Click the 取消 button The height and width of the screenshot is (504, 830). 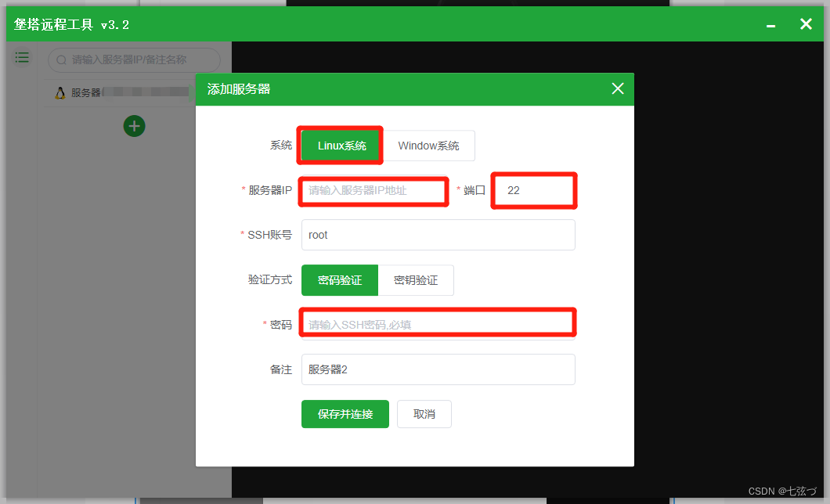point(424,413)
